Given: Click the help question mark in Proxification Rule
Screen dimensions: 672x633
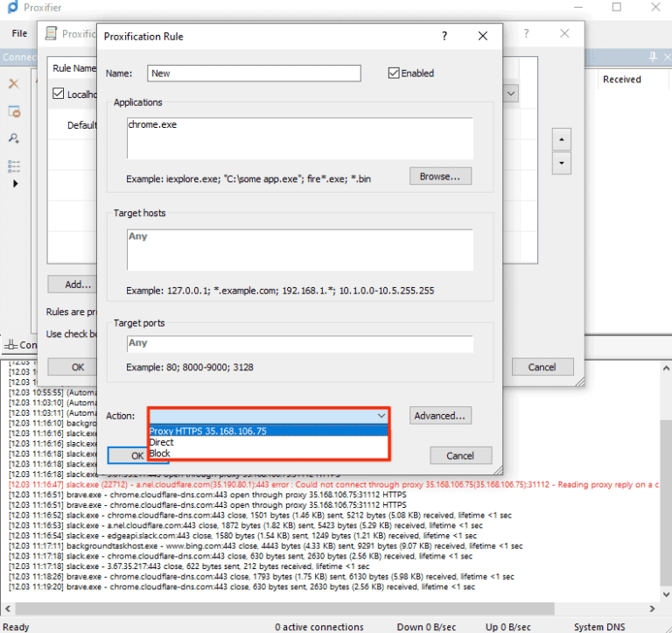Looking at the screenshot, I should [x=444, y=36].
